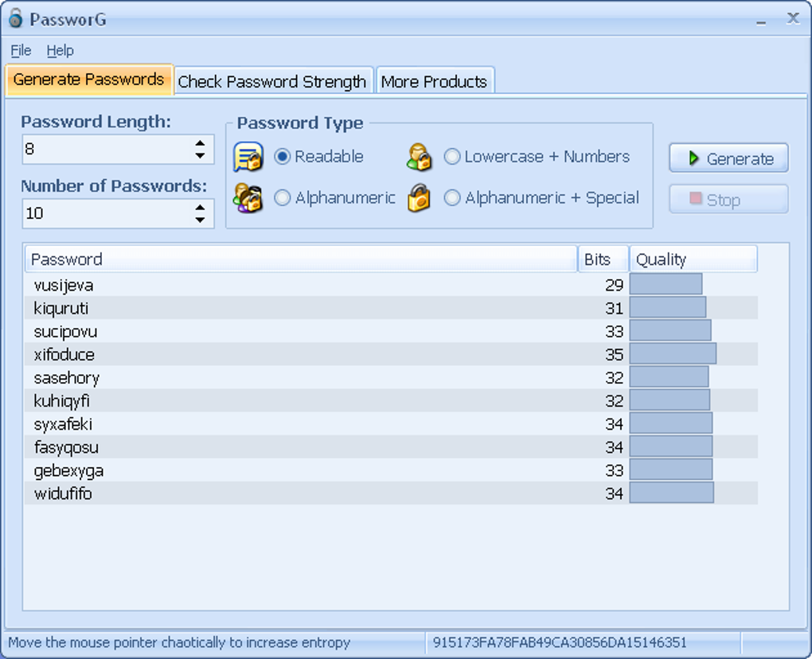812x659 pixels.
Task: Click the Stop button
Action: (728, 199)
